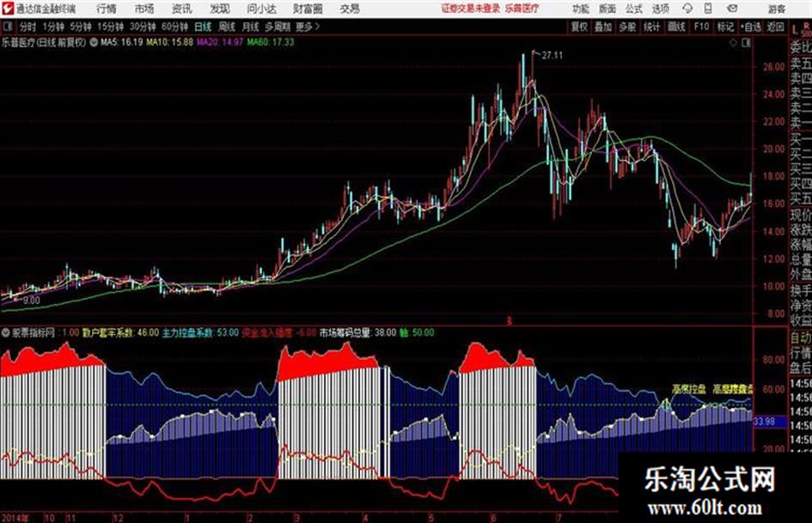Click the customer service headset icon
812x523 pixels.
click(x=687, y=9)
